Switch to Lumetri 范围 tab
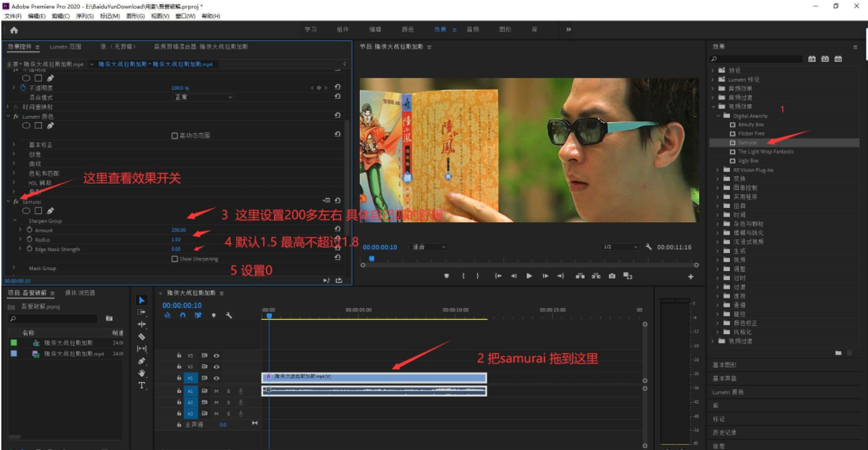868x450 pixels. 66,47
